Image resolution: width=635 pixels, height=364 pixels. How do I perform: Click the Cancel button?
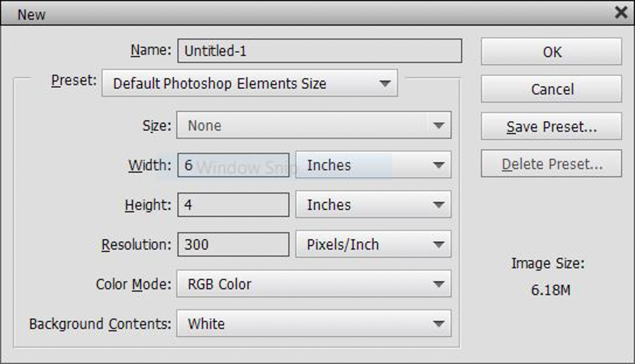click(551, 89)
